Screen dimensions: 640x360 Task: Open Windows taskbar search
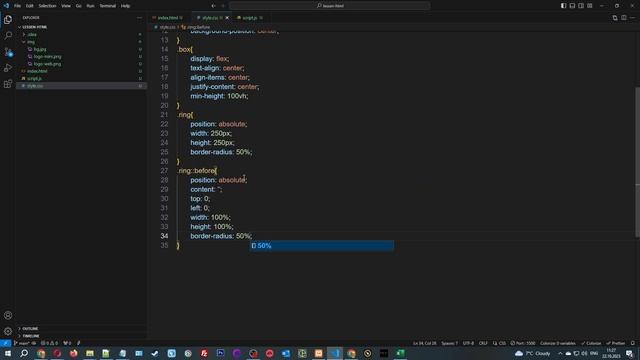click(24, 353)
